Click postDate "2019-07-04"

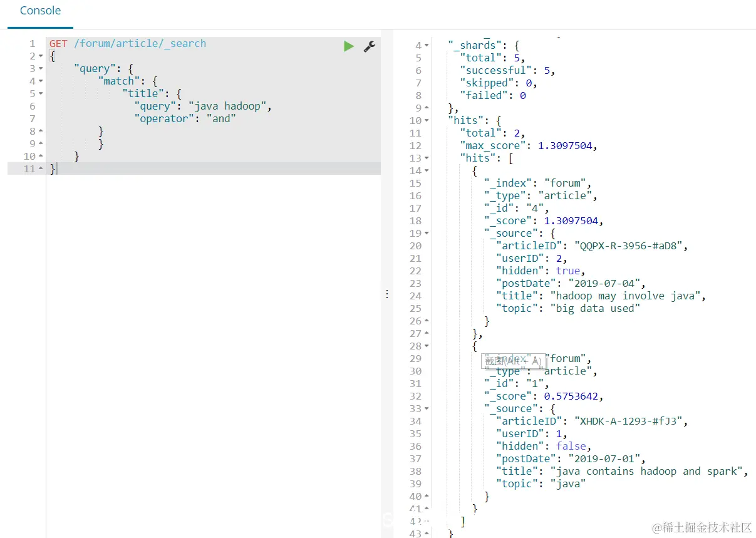[604, 284]
